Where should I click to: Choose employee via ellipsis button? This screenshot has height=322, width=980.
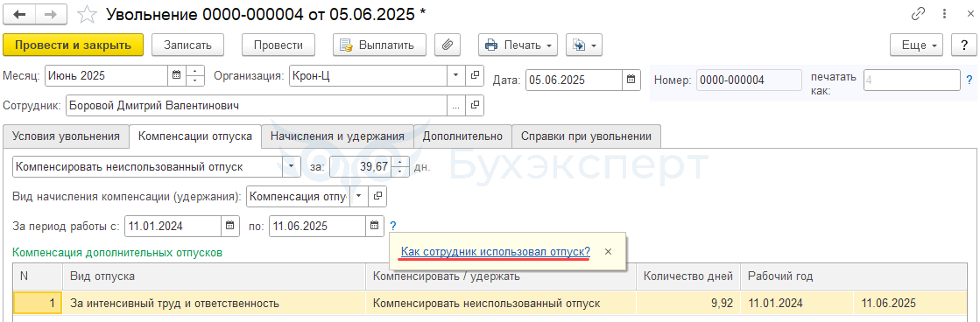tap(455, 106)
